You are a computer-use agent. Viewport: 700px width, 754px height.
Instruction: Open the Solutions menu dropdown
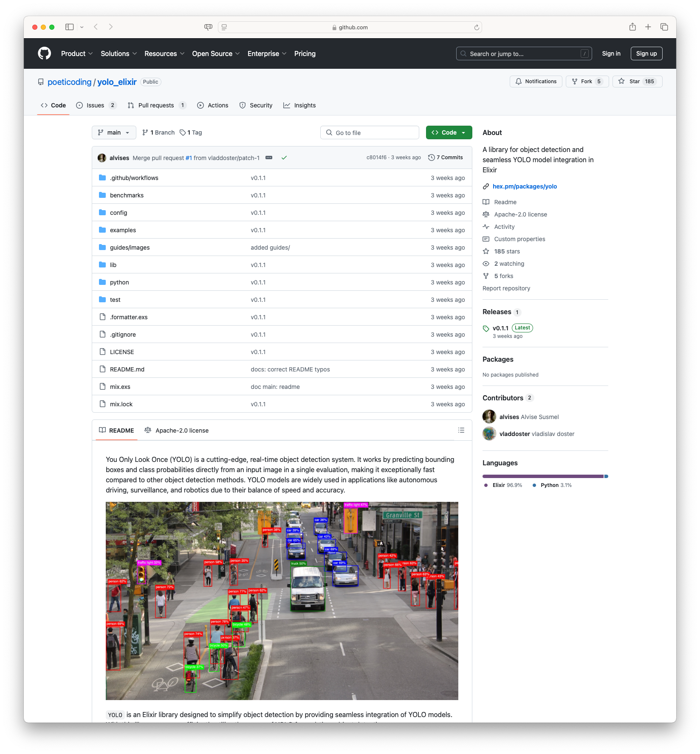[119, 53]
